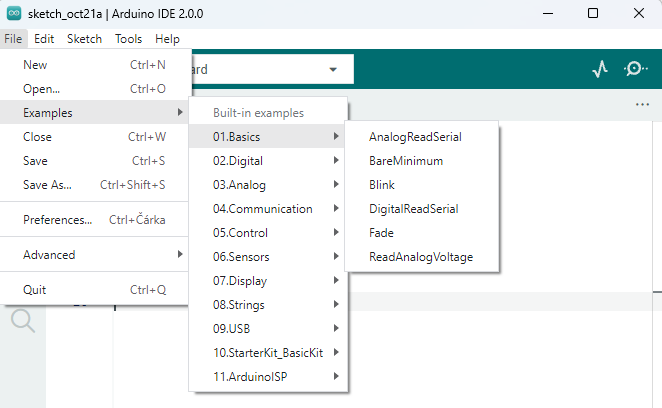Screen dimensions: 662x408
Task: Maximize the Arduino IDE window
Action: click(x=593, y=14)
